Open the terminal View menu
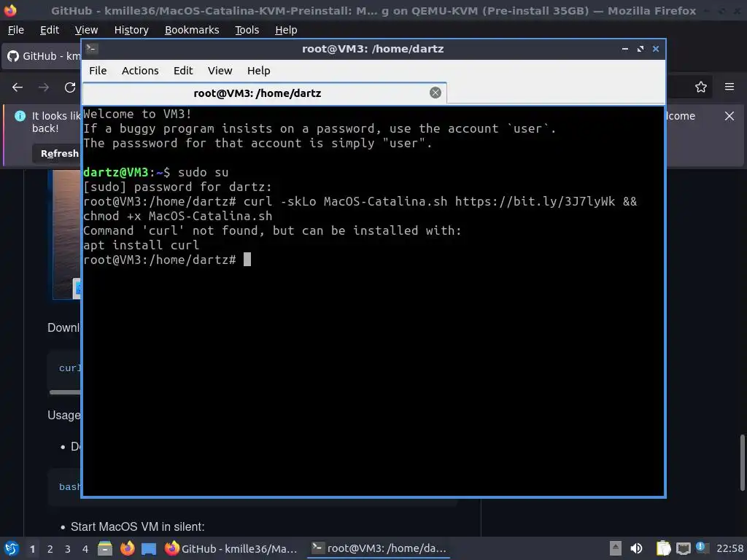The width and height of the screenshot is (747, 560). point(220,71)
